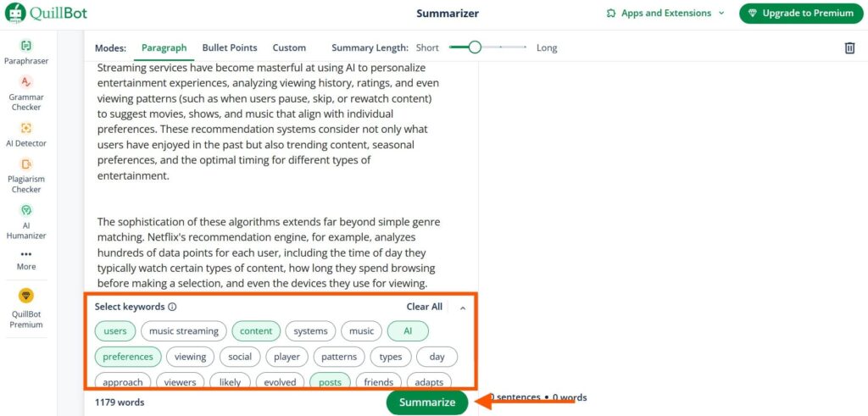Delete text with the trash icon
868x416 pixels.
click(x=849, y=48)
